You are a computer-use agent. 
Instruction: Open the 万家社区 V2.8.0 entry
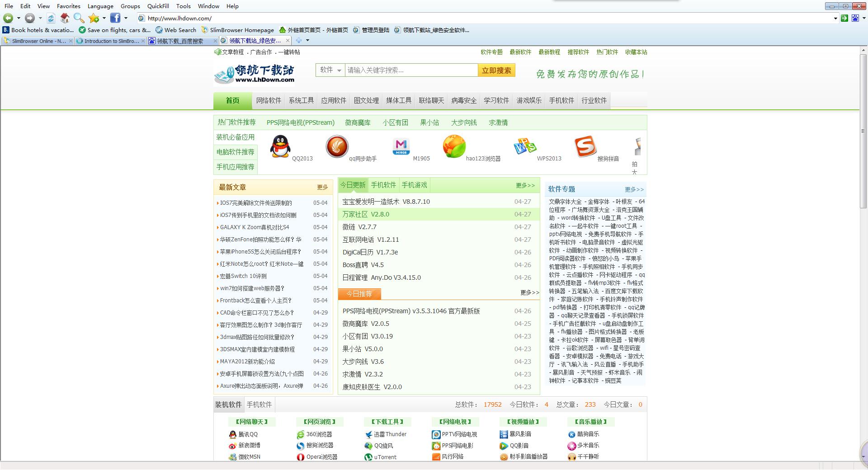366,214
